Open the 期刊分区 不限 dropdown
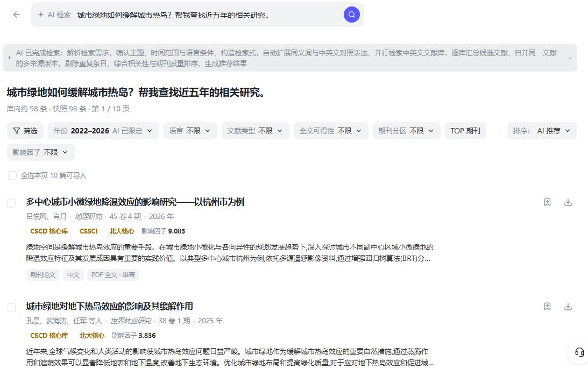588x368 pixels. click(406, 131)
